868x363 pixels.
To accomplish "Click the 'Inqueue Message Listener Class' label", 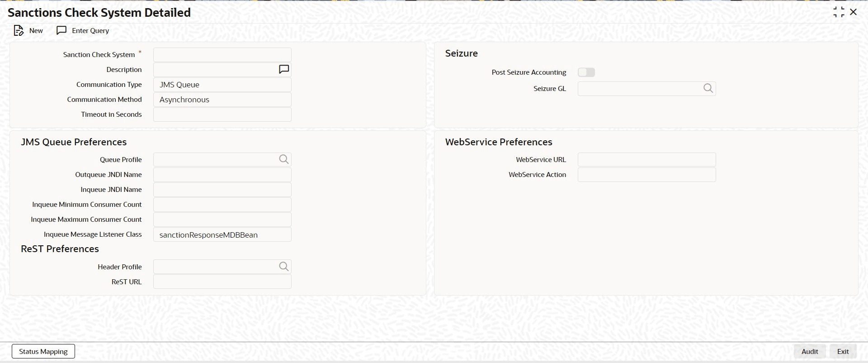I will 93,234.
